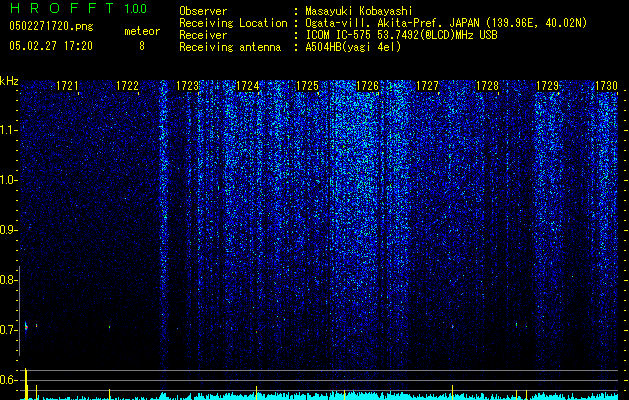The height and width of the screenshot is (400, 629).
Task: Click the 0.9 kHz axis tick label
Action: (x=8, y=230)
